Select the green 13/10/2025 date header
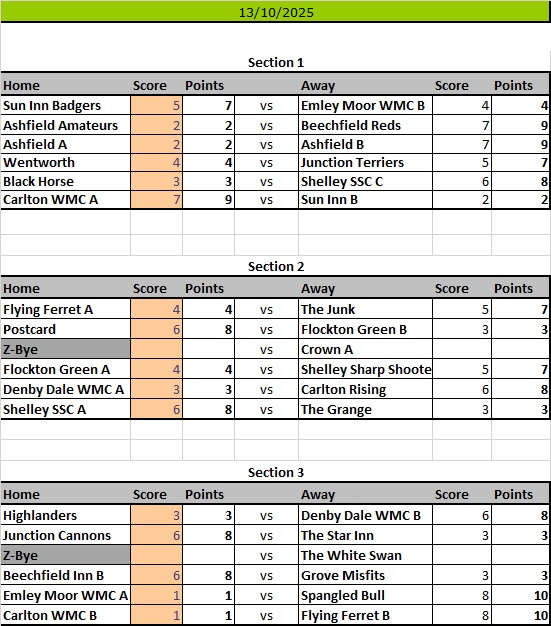The image size is (551, 626). tap(276, 12)
